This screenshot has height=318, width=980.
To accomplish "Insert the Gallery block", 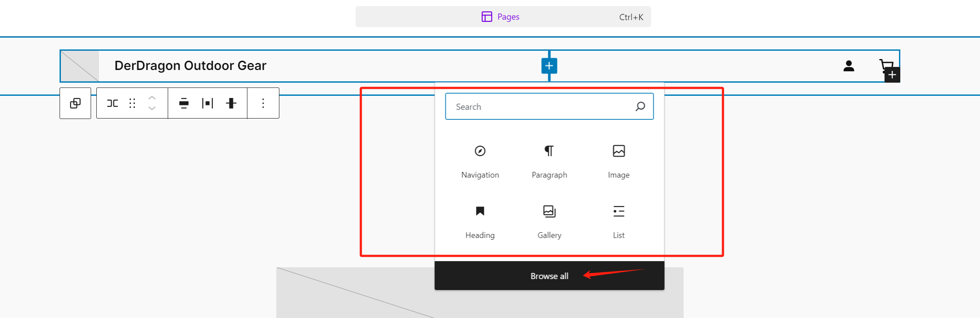I will tap(549, 222).
